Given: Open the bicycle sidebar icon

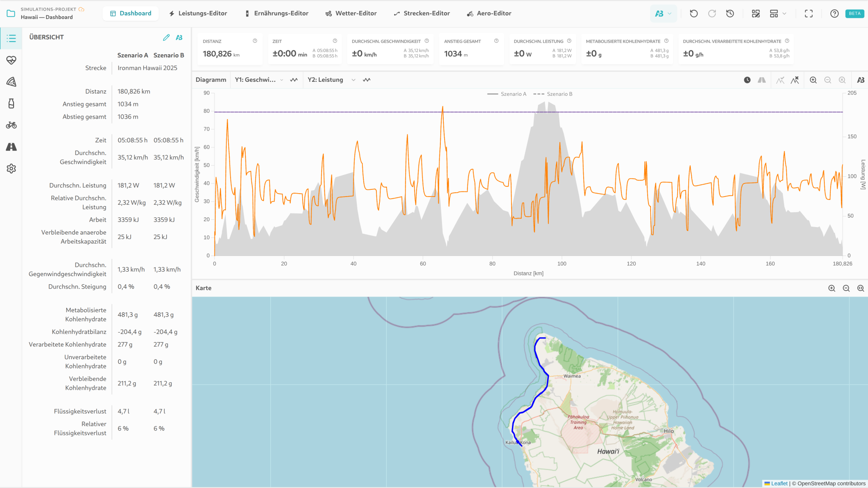Looking at the screenshot, I should 11,125.
